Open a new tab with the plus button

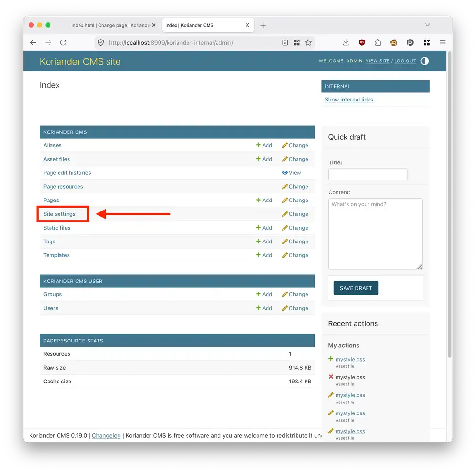click(x=263, y=25)
